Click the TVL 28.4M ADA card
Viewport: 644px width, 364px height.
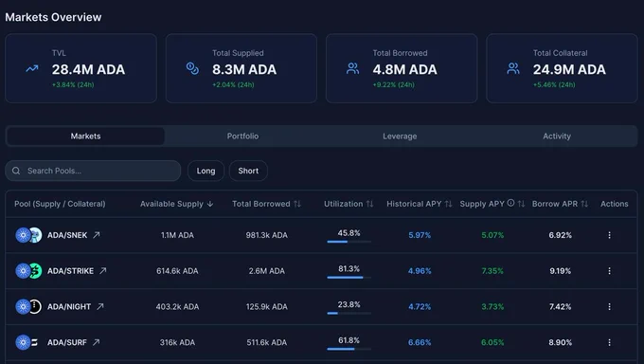[80, 68]
